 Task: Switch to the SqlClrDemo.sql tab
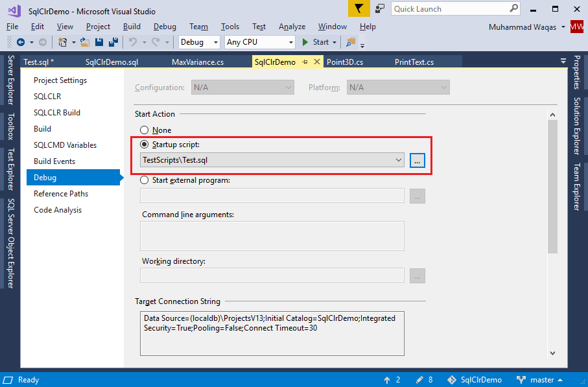point(112,62)
